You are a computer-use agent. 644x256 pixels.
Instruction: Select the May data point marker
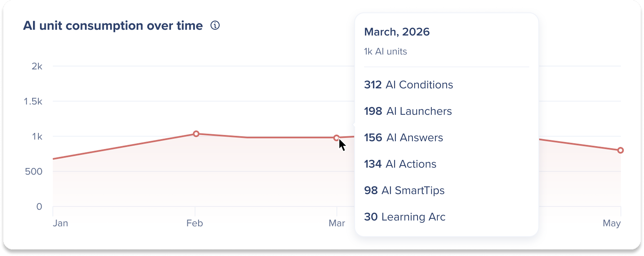(x=620, y=150)
